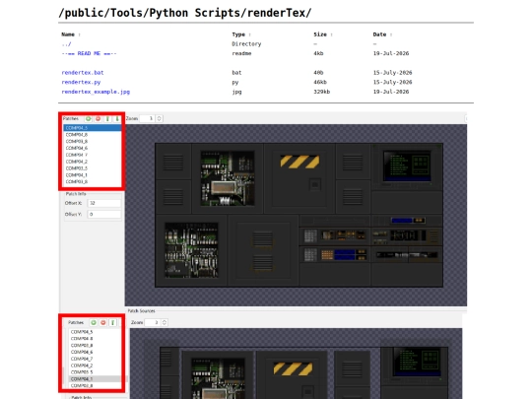Open the rendertex.py link
Viewport: 532px width, 399px height.
(x=81, y=82)
